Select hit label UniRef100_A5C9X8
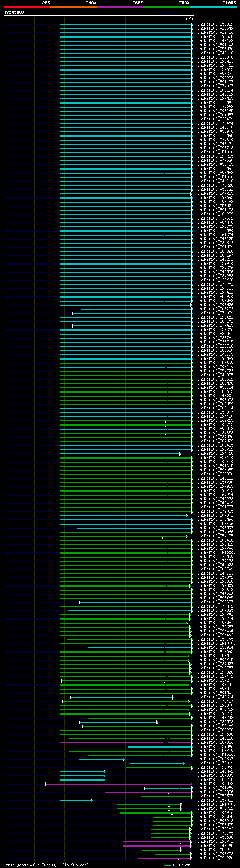 (x=215, y=131)
